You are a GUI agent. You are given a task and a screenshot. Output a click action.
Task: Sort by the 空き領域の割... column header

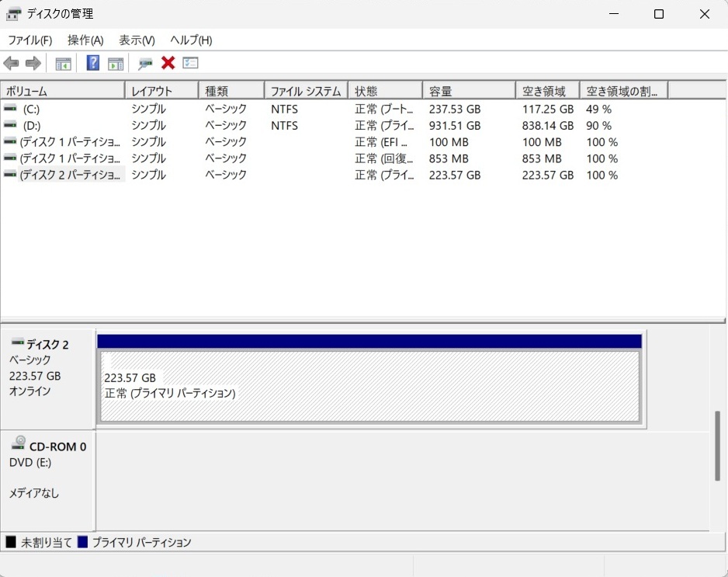(624, 91)
